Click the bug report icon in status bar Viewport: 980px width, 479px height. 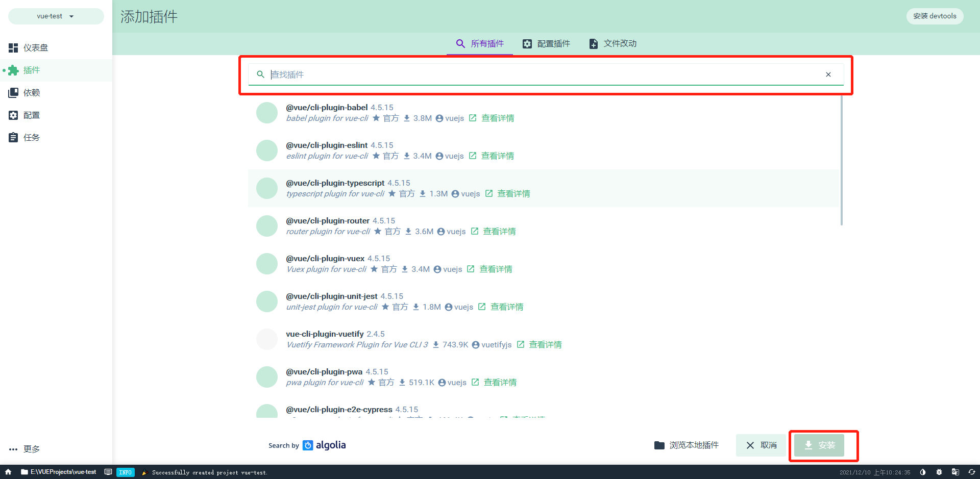click(x=939, y=472)
